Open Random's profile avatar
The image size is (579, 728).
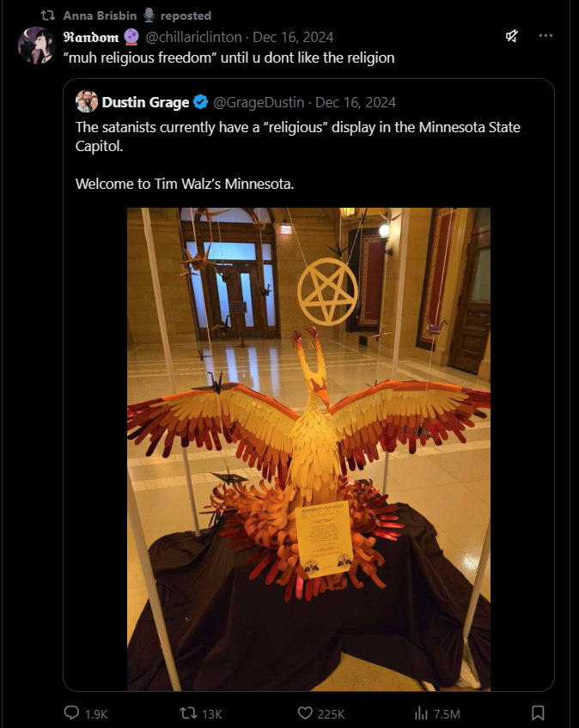(36, 45)
